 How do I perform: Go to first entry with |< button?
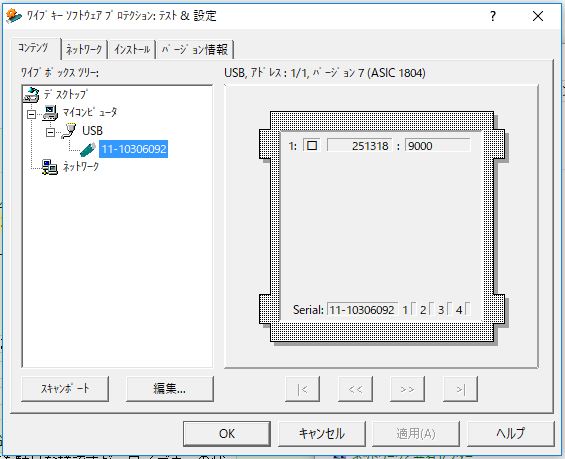coord(302,389)
